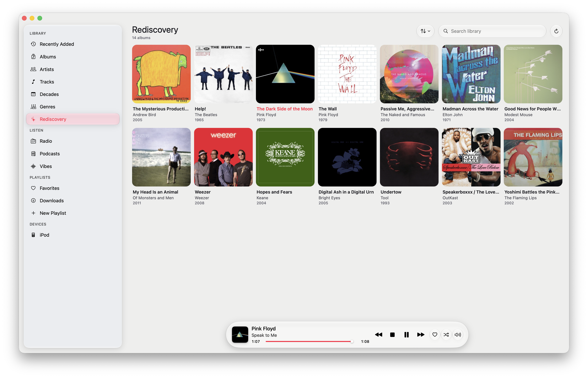Open the Help! album cover by The Beatles
588x378 pixels.
(x=223, y=74)
